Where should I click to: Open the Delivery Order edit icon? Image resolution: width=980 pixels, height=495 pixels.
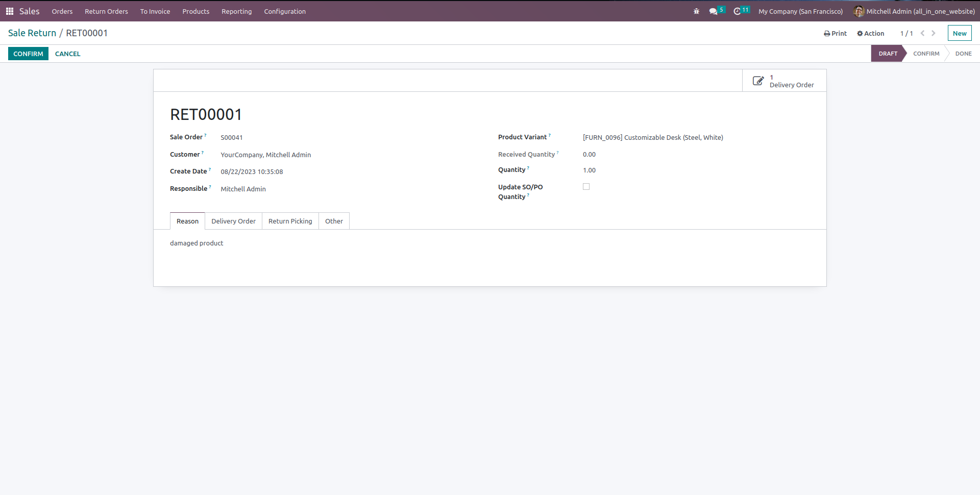758,81
